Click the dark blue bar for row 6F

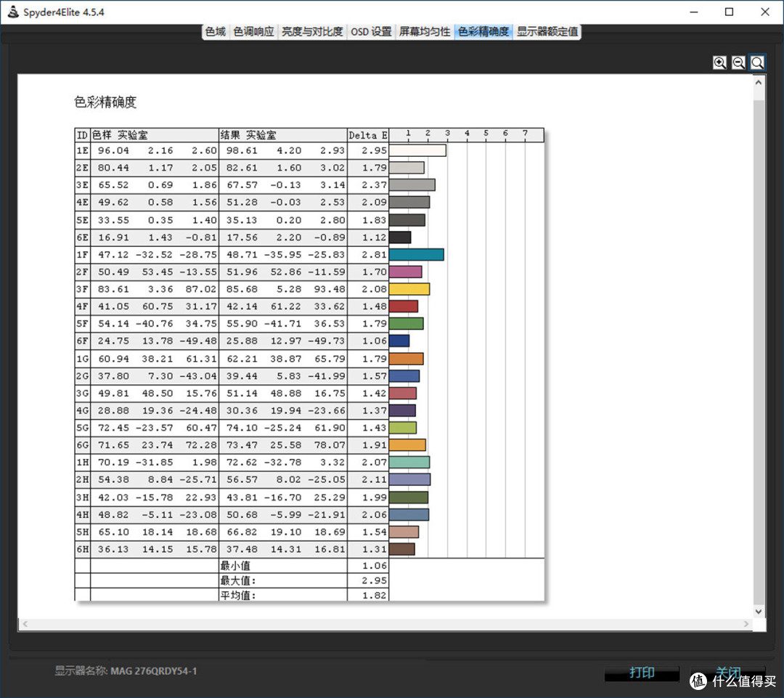tap(399, 341)
